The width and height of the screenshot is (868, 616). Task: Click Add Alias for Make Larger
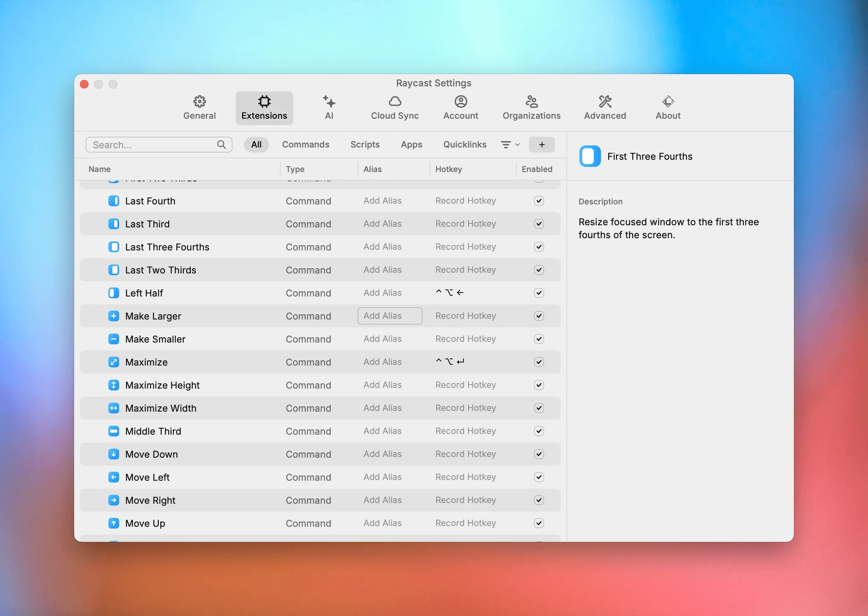click(x=390, y=316)
